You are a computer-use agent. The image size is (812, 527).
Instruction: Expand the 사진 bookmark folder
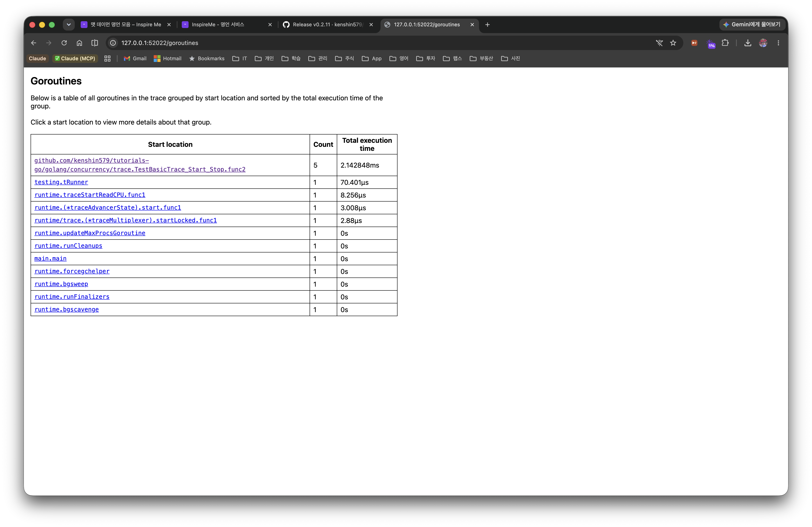point(510,59)
